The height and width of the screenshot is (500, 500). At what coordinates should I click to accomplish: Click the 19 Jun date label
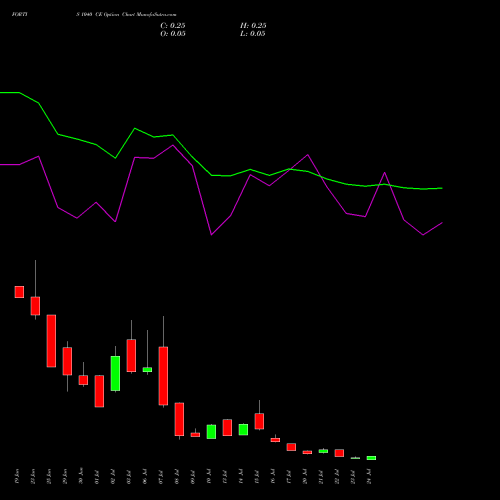click(x=17, y=476)
